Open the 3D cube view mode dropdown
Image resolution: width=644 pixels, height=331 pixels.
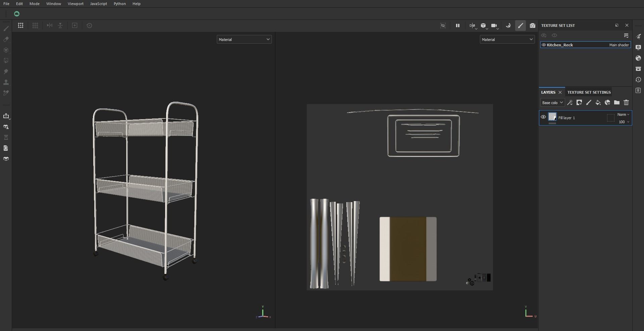point(484,26)
